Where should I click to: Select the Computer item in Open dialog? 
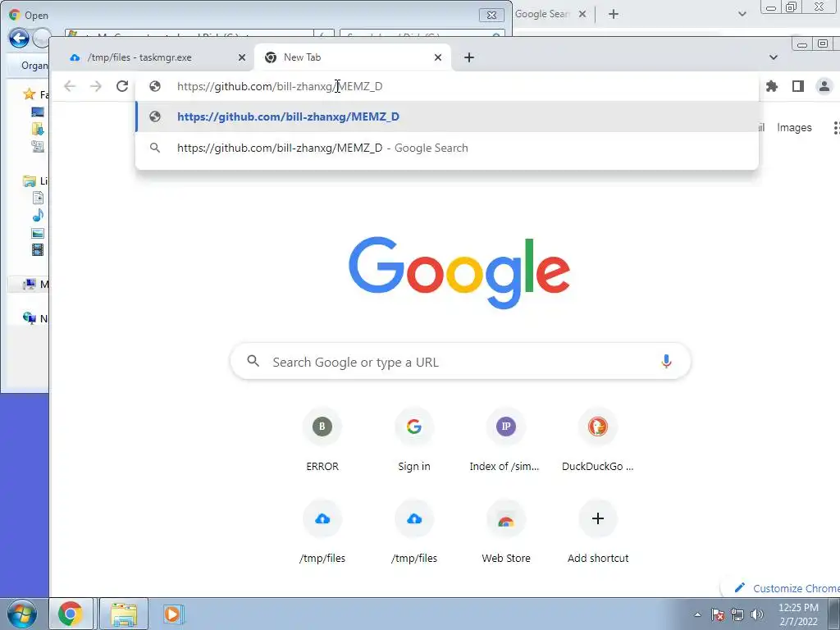[x=29, y=284]
